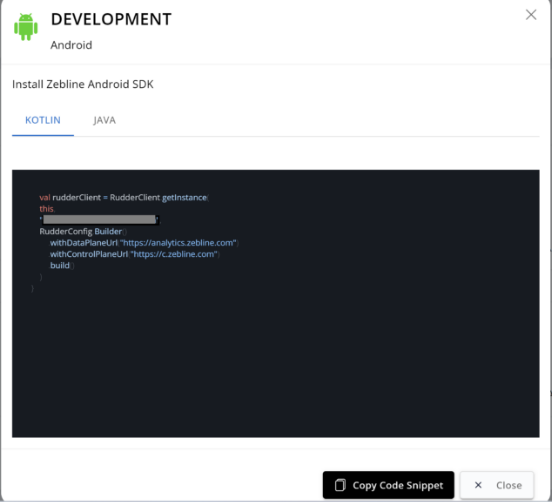The image size is (552, 502).
Task: Click the withControlPlaneUrl c.zebline.com line
Action: click(x=134, y=254)
